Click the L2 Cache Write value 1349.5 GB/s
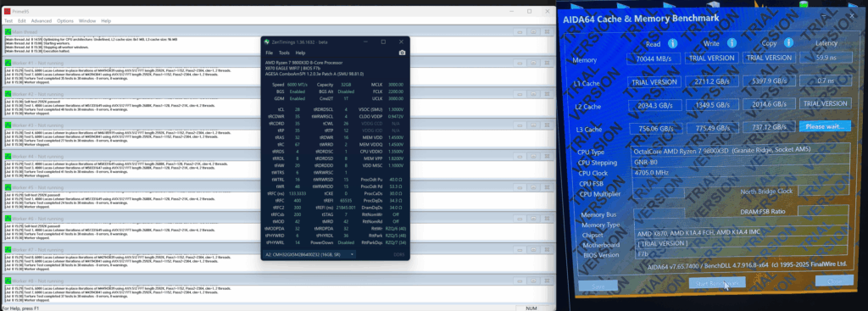The width and height of the screenshot is (868, 311). pos(712,104)
